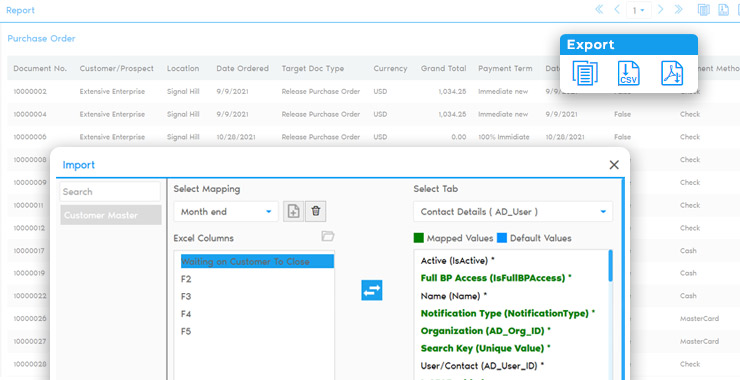The height and width of the screenshot is (380, 740).
Task: Select Organization (AD_Org_ID) mapped field
Action: click(x=486, y=331)
